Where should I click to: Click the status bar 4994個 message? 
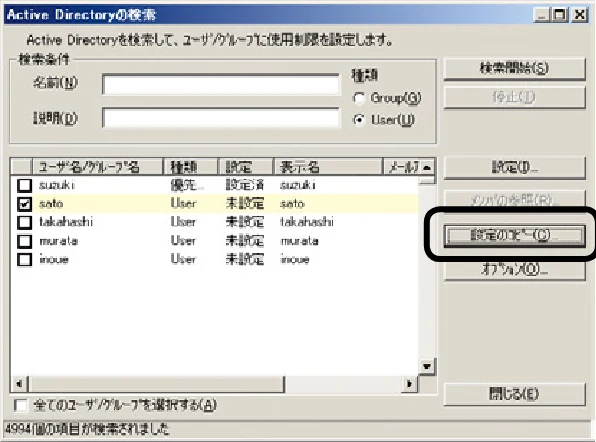(x=87, y=429)
